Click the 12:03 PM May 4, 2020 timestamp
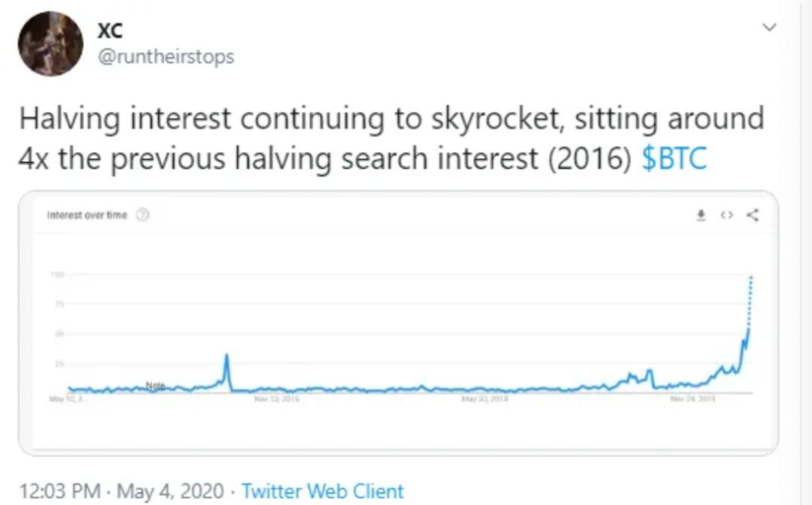812x505 pixels. pos(121,491)
